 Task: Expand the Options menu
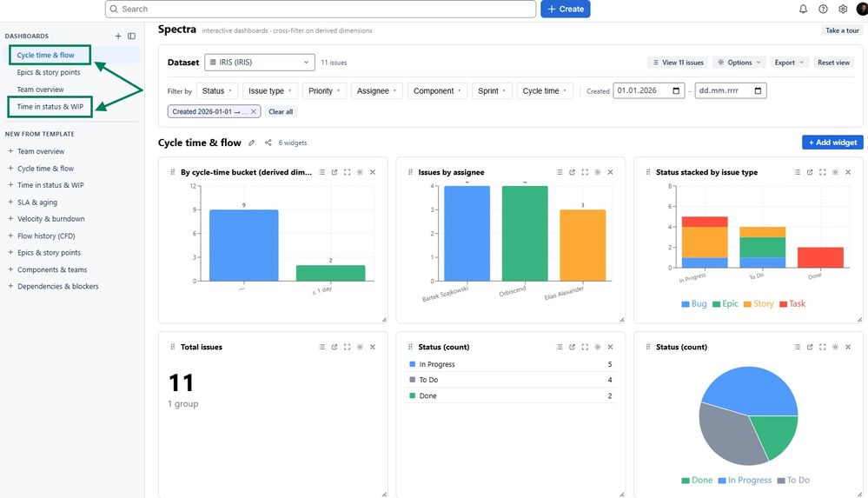point(739,63)
